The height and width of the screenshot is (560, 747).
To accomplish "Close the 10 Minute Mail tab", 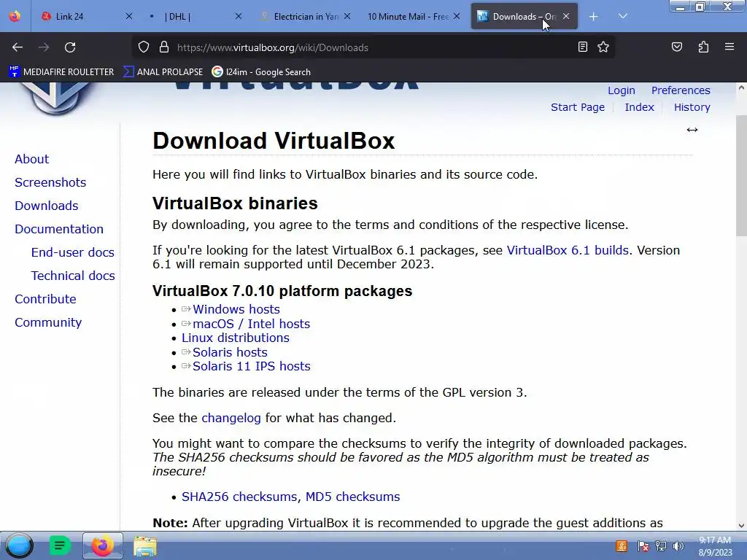I will click(x=457, y=17).
